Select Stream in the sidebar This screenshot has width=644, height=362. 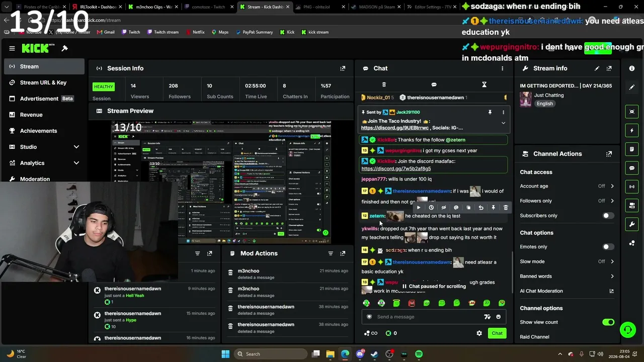pyautogui.click(x=44, y=66)
